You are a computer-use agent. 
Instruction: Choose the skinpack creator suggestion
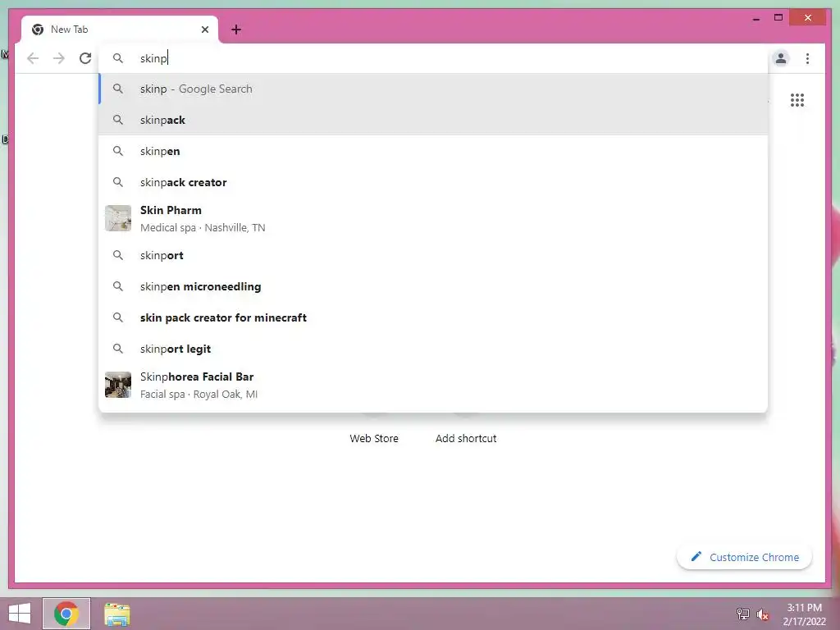point(433,182)
